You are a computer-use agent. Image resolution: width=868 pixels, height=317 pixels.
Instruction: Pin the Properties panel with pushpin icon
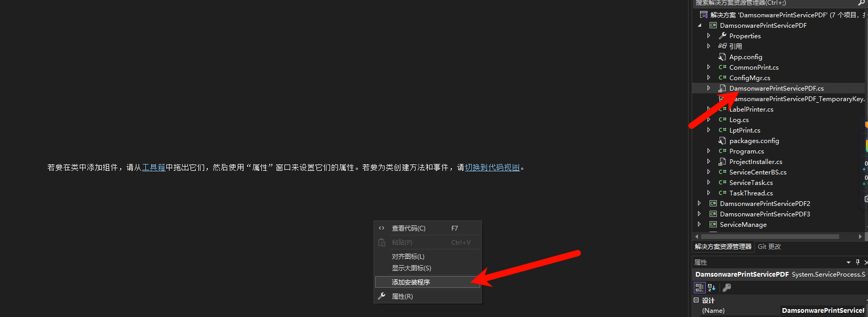point(858,262)
